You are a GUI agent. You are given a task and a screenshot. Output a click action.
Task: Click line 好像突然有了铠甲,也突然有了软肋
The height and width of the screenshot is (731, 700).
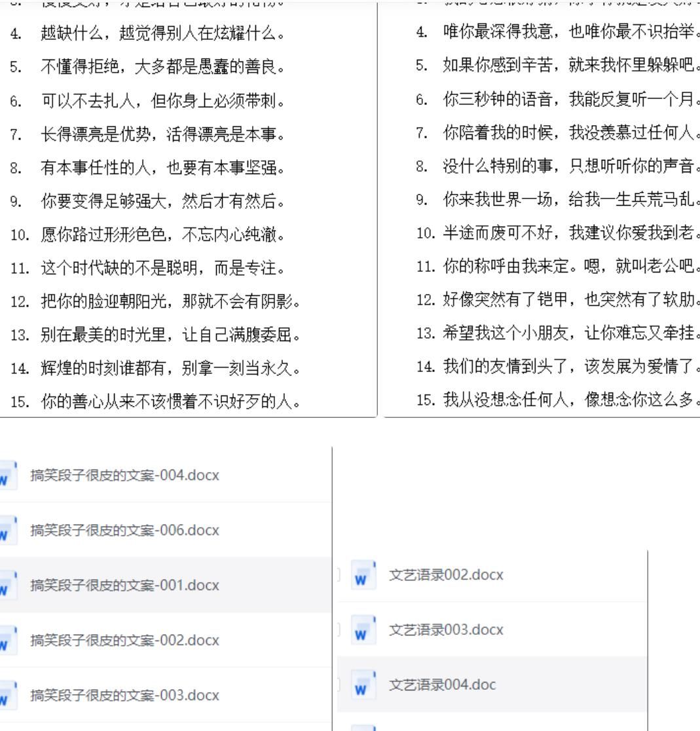click(572, 299)
